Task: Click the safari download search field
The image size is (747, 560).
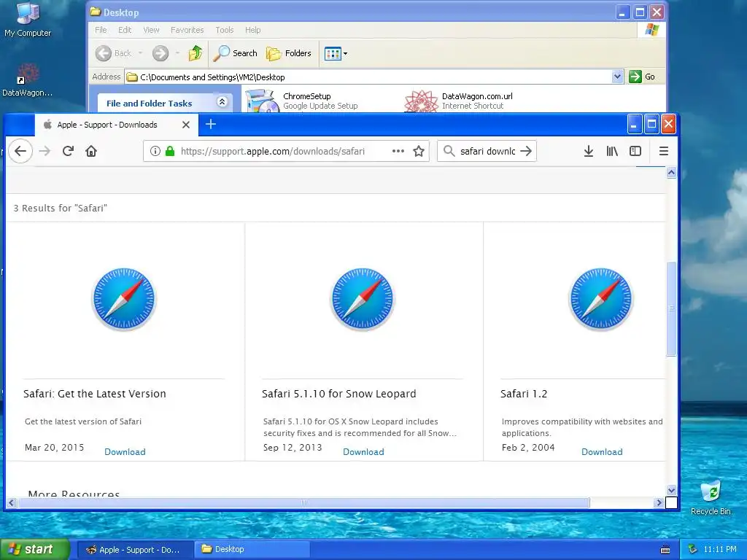Action: pyautogui.click(x=487, y=151)
